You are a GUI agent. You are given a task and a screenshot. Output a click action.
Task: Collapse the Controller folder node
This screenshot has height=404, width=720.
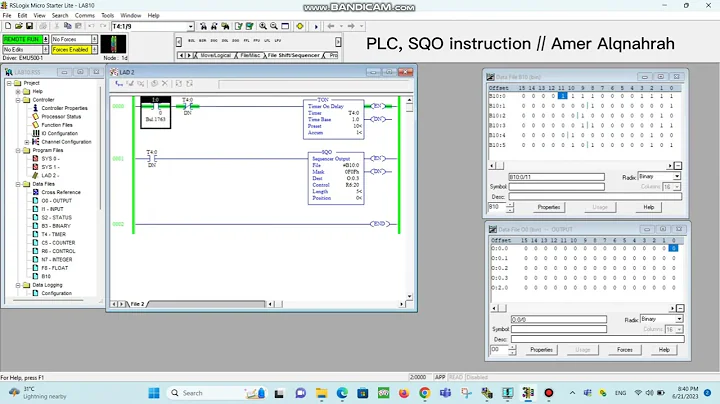(18, 100)
